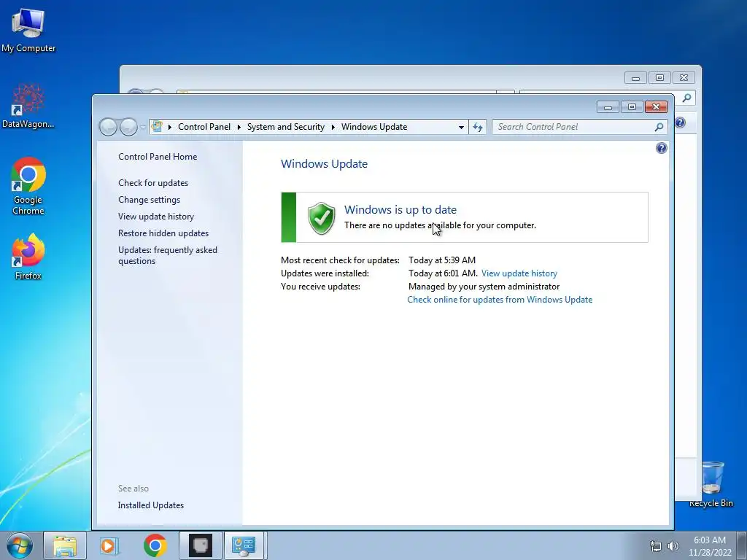Click the green shield status icon

click(322, 218)
